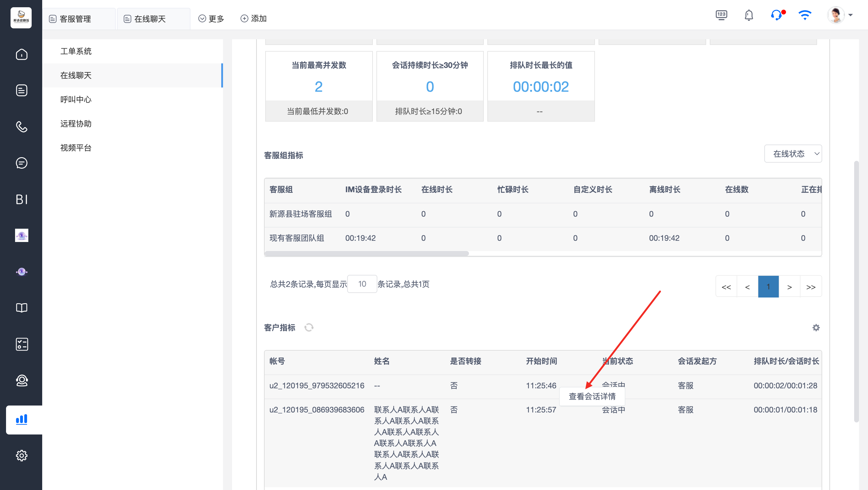868x490 pixels.
Task: Click the 添加 button
Action: [x=253, y=18]
